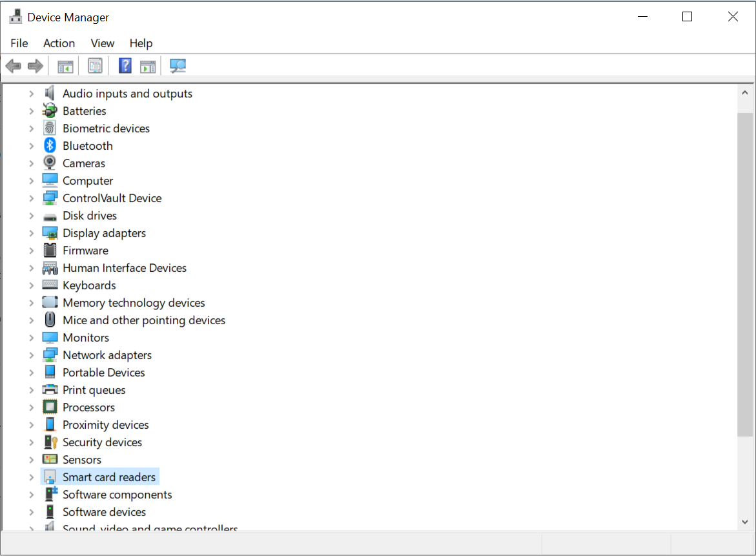756x556 pixels.
Task: Click the Firmware chip icon
Action: tap(50, 250)
